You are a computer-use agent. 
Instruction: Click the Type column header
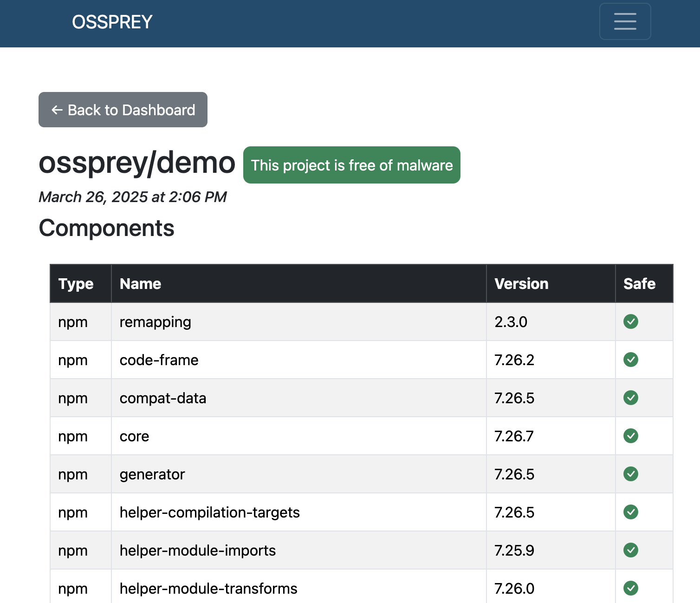[81, 284]
